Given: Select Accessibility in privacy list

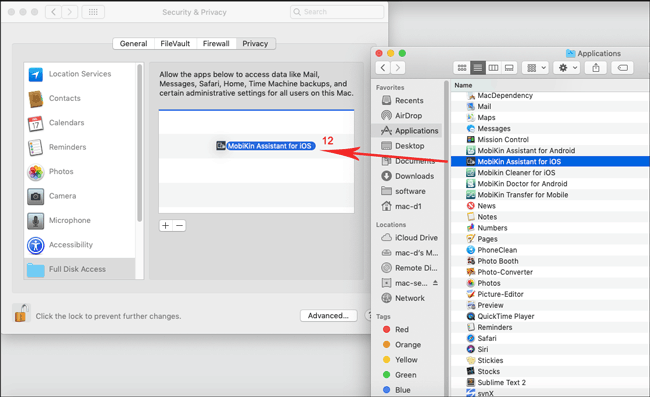Looking at the screenshot, I should coord(79,245).
